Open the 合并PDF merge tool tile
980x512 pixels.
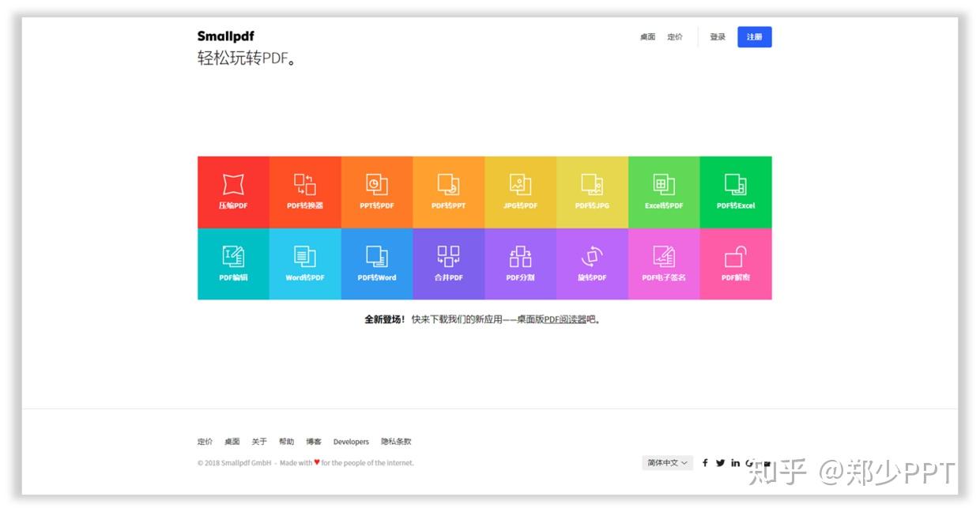pyautogui.click(x=449, y=264)
